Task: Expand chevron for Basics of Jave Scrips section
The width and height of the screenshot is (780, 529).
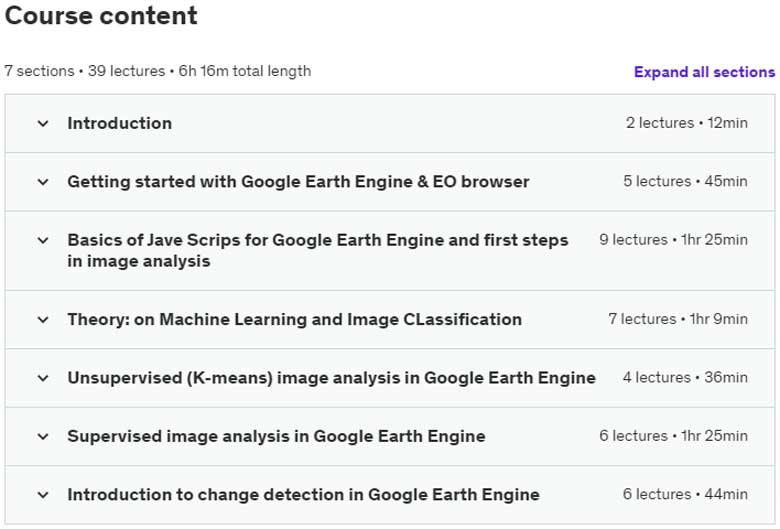Action: pos(43,240)
